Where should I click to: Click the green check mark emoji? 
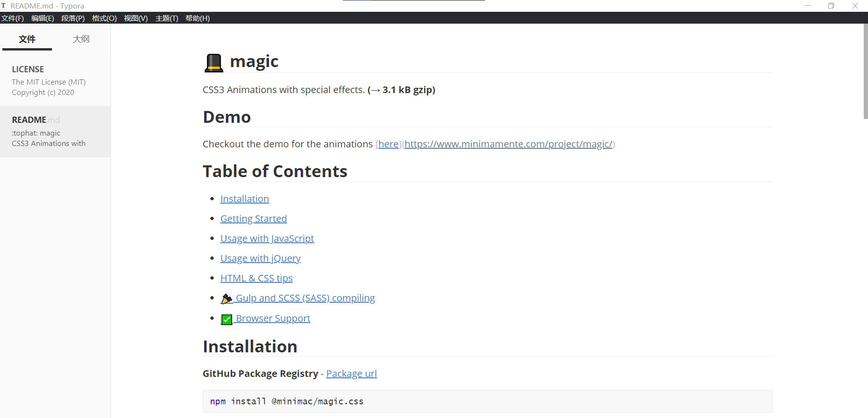(x=227, y=320)
